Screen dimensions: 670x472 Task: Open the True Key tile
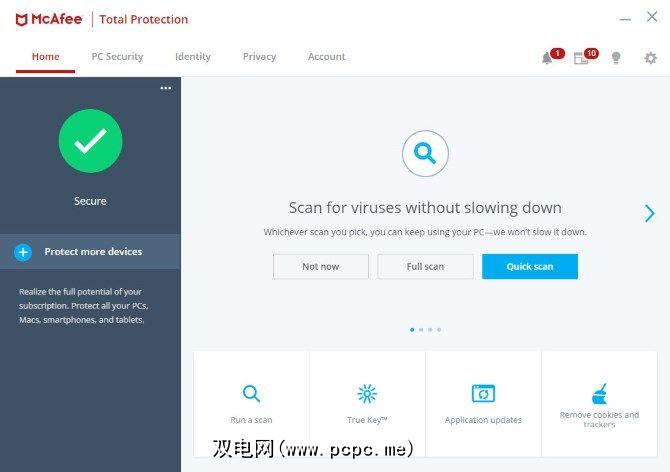click(x=367, y=404)
